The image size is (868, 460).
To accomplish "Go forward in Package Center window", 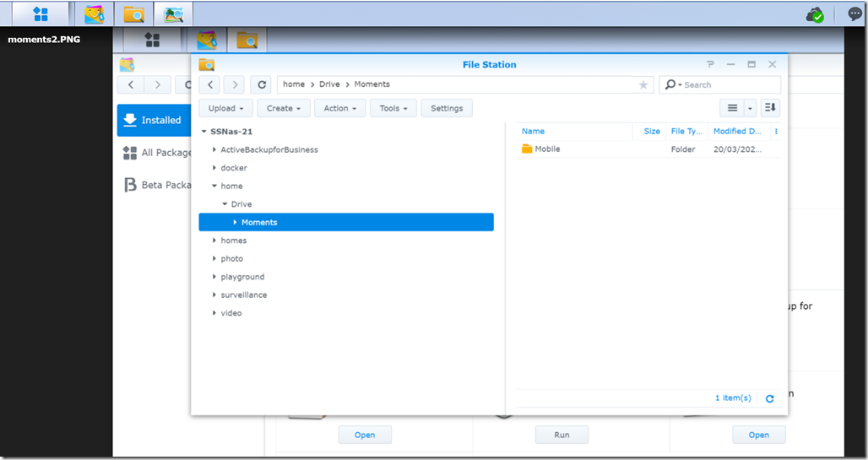I will (158, 84).
